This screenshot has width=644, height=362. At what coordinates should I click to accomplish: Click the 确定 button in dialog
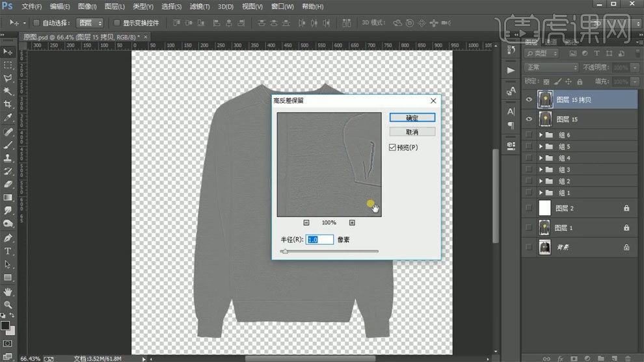pos(412,118)
